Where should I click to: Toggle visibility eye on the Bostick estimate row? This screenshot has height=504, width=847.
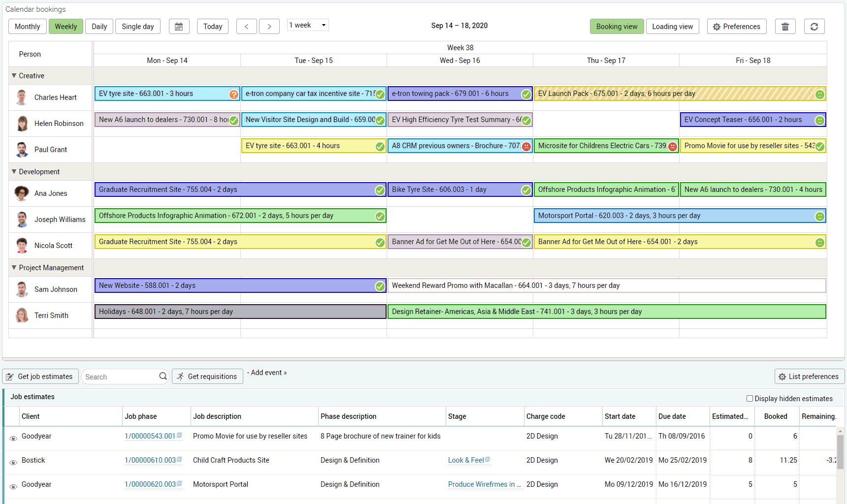tap(13, 462)
